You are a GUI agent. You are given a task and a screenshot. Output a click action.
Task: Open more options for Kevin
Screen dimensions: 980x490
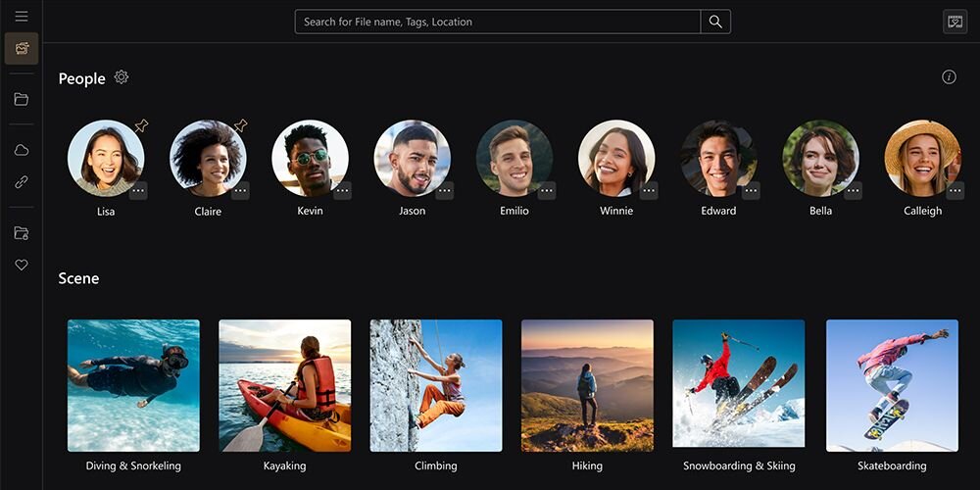[x=342, y=191]
